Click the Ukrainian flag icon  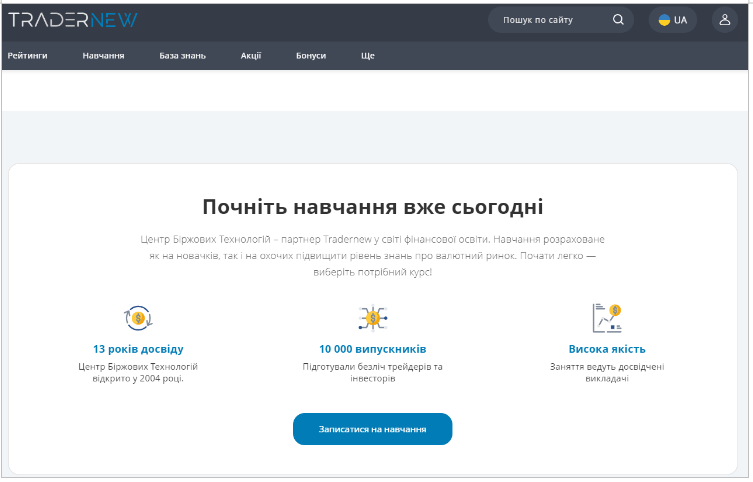coord(664,20)
